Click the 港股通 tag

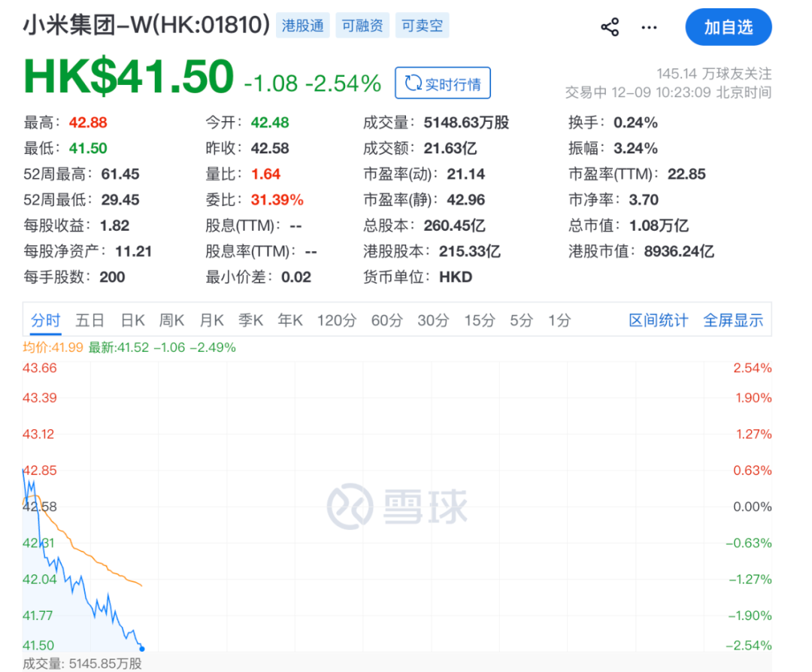click(x=302, y=26)
